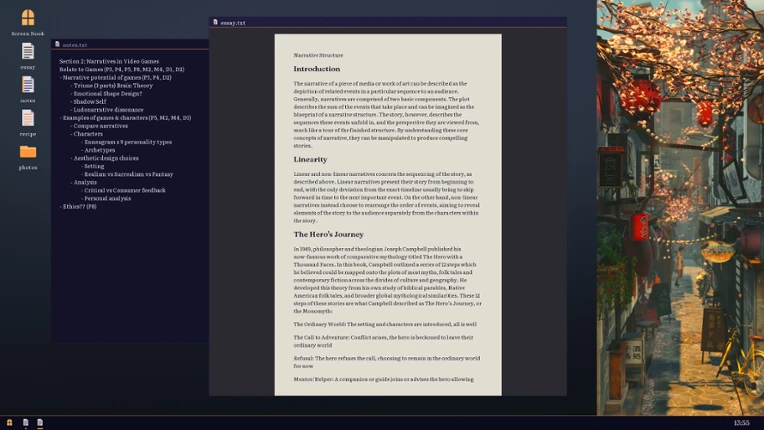Click the 'Mentor/Helper' step line
Screen dimensions: 764x430
pyautogui.click(x=383, y=379)
